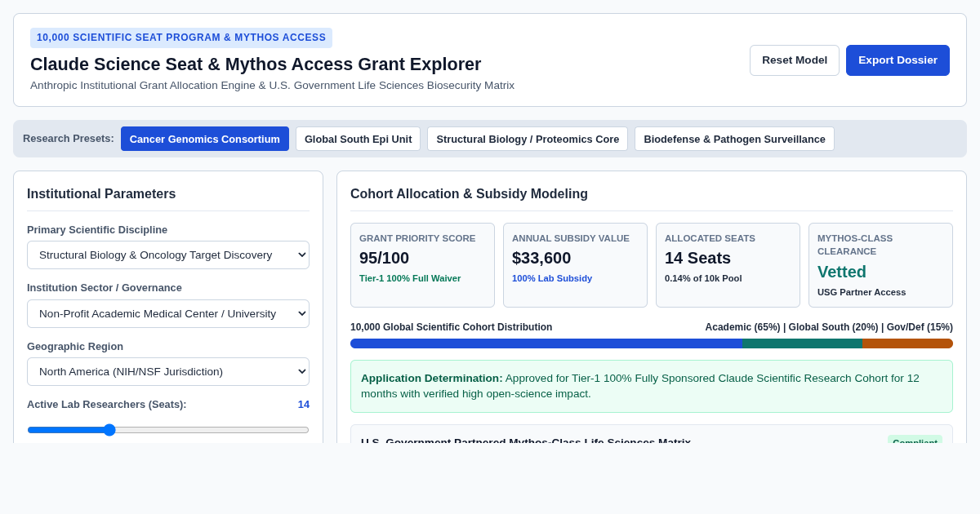Click '0.14% of 10k Pool' text
Viewport: 980px width, 514px height.
click(703, 278)
